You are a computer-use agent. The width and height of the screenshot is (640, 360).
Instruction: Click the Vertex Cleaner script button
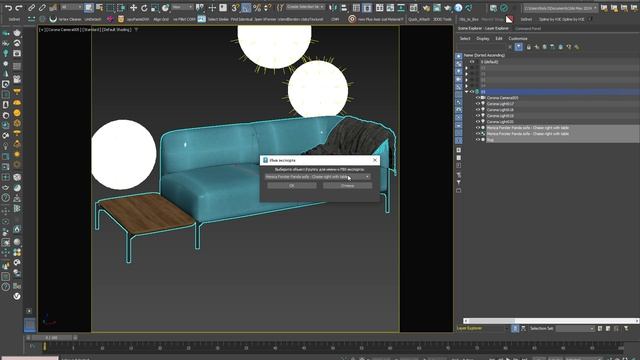(x=70, y=19)
